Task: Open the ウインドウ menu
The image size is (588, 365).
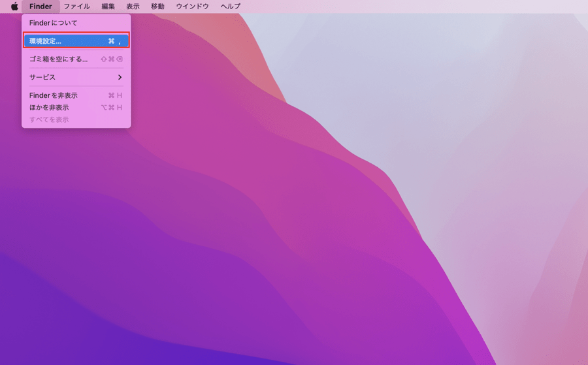Action: pyautogui.click(x=192, y=7)
